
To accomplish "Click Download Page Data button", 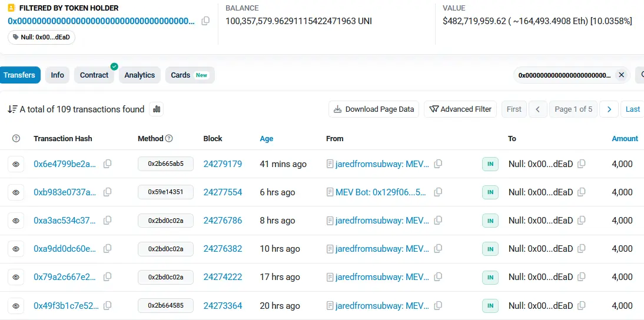I will [374, 109].
